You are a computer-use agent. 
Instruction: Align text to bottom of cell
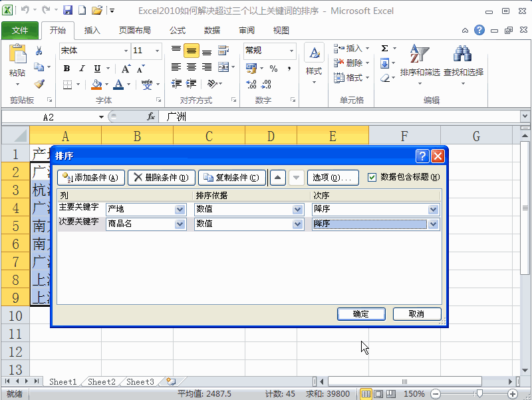tap(207, 51)
